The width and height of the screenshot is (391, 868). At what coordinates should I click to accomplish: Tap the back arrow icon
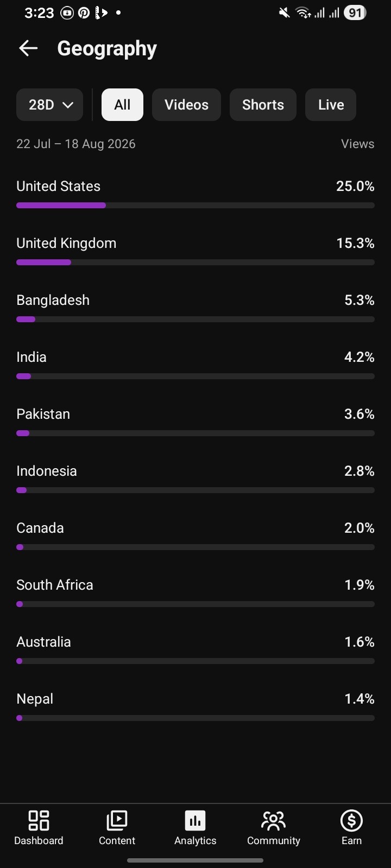(x=28, y=48)
